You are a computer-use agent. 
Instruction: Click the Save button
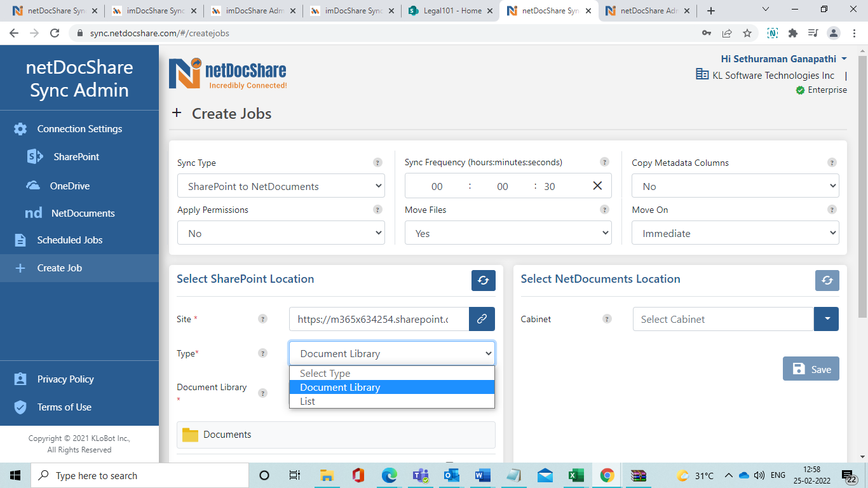811,369
